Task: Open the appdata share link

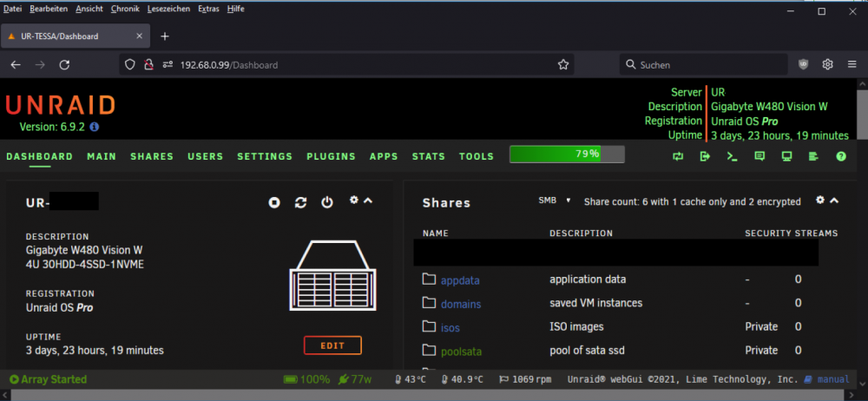Action: pos(460,280)
